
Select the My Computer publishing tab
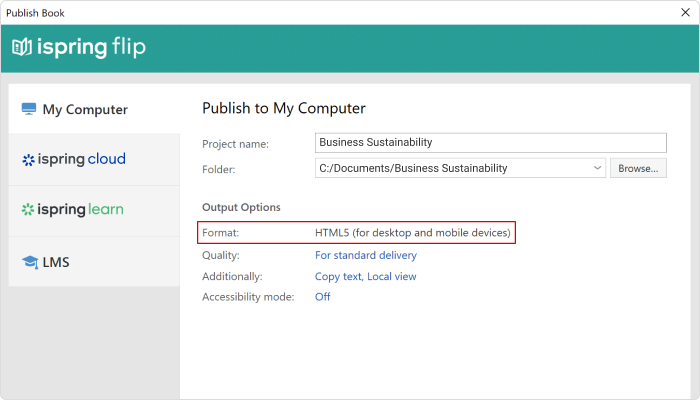coord(94,108)
